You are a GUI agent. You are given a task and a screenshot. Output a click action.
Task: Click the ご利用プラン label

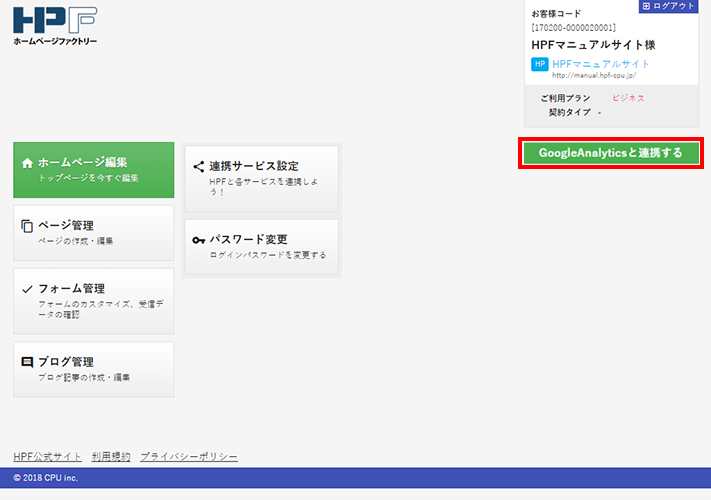click(565, 98)
